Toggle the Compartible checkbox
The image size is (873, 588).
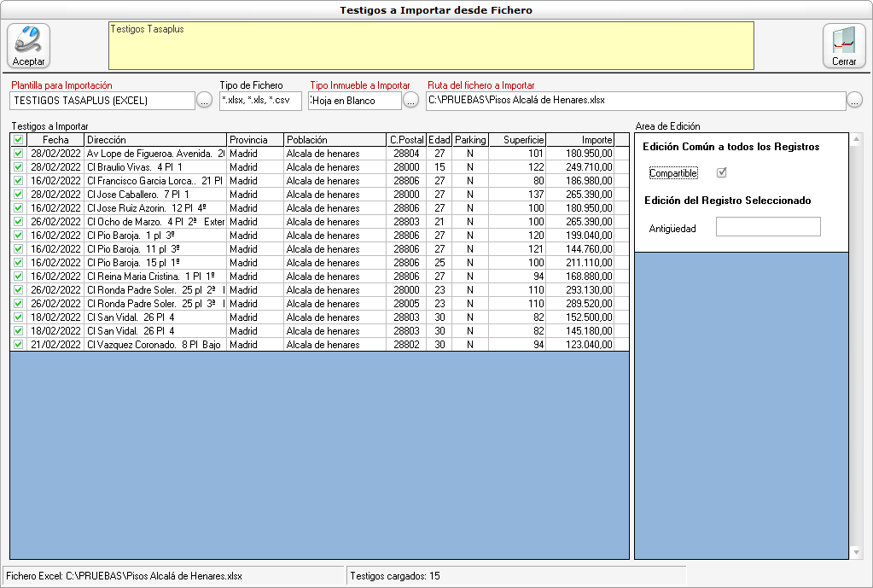pyautogui.click(x=722, y=173)
